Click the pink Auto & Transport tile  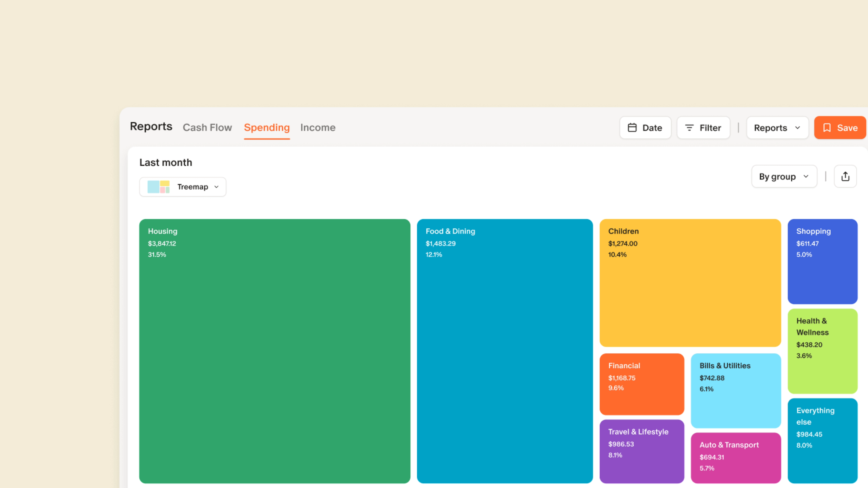(x=736, y=458)
